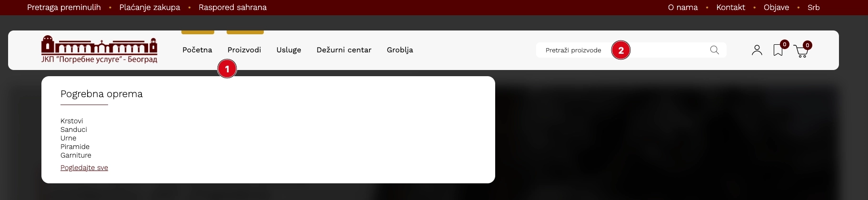Open the shopping cart icon
This screenshot has width=868, height=200.
(x=801, y=51)
